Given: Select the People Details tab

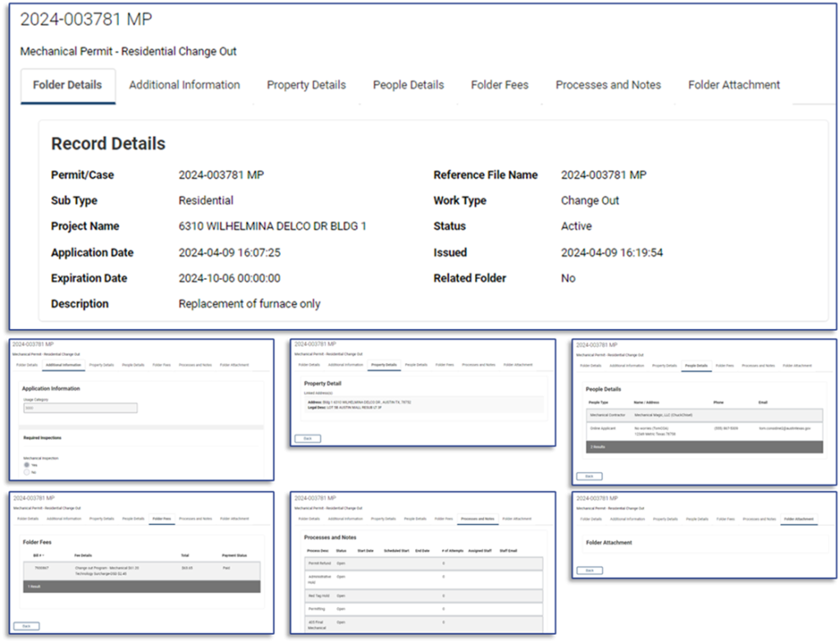Looking at the screenshot, I should (408, 84).
